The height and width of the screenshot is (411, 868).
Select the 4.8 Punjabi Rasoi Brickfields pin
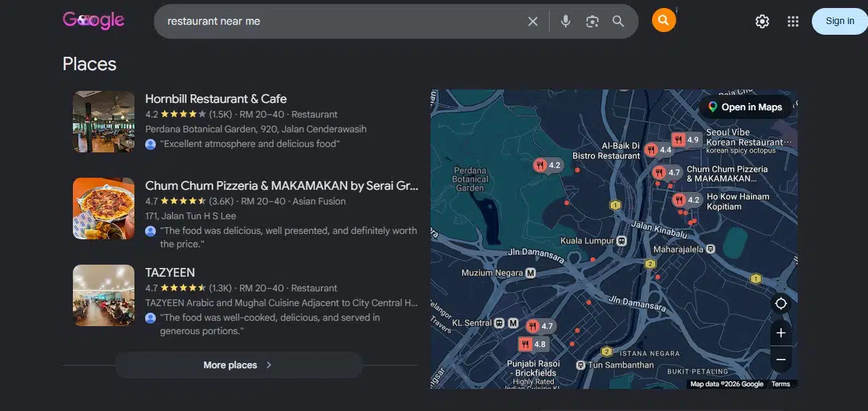tap(533, 344)
